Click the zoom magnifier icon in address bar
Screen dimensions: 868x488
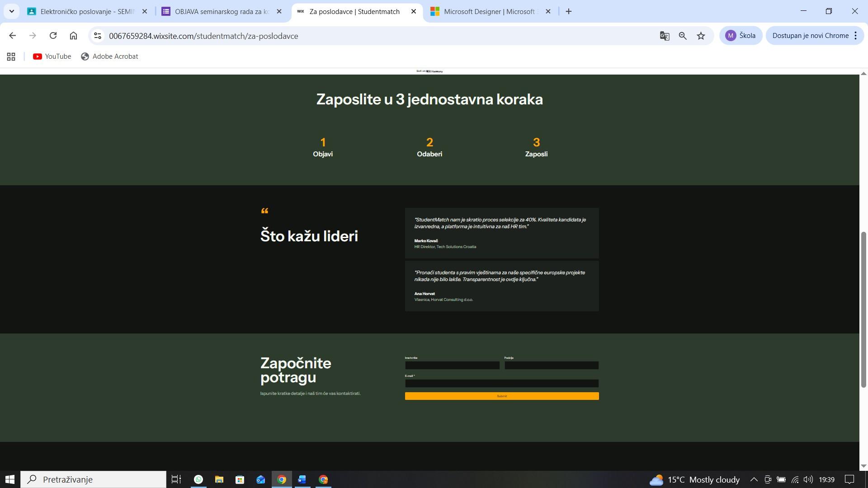(683, 36)
